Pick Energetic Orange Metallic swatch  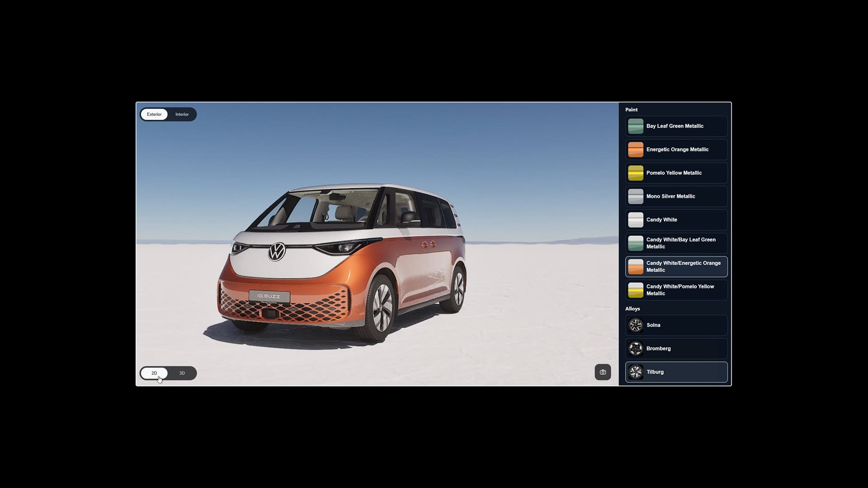click(636, 150)
